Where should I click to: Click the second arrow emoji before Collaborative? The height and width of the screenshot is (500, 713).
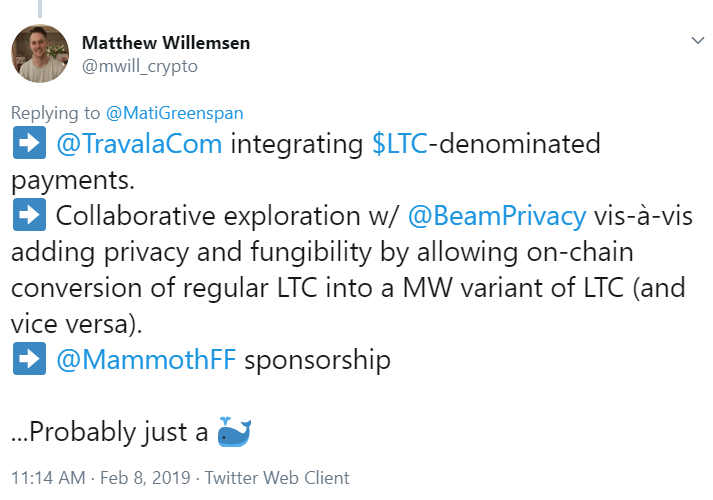click(27, 216)
